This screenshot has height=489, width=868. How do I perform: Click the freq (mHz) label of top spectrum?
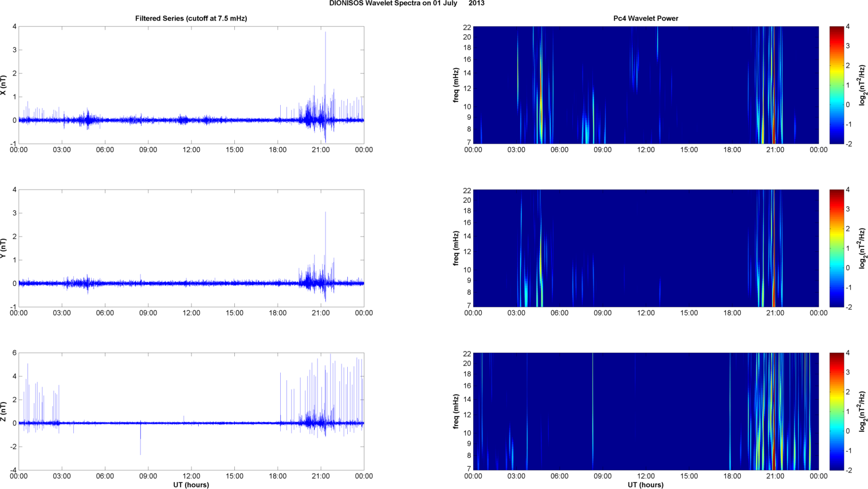click(x=456, y=85)
